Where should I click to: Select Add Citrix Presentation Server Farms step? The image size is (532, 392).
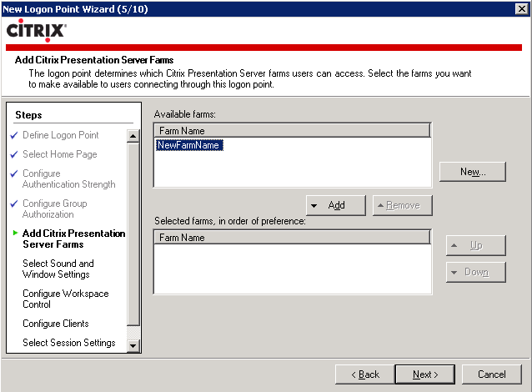click(x=73, y=239)
